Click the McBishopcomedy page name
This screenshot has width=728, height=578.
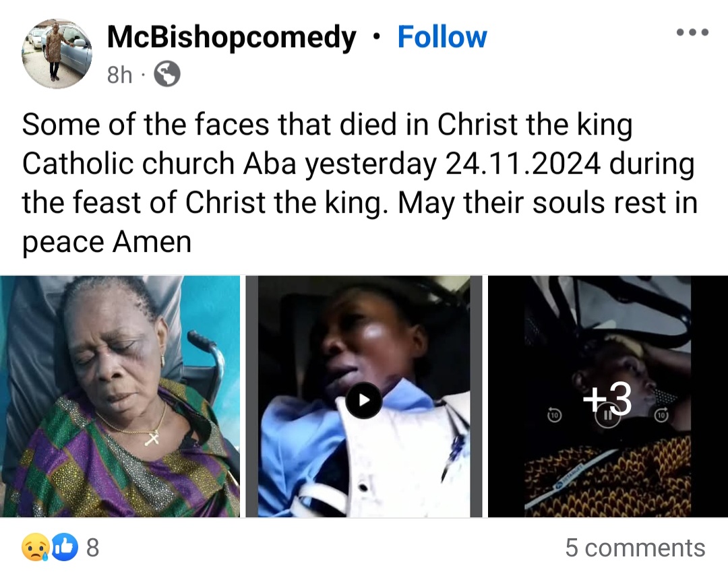[x=231, y=37]
